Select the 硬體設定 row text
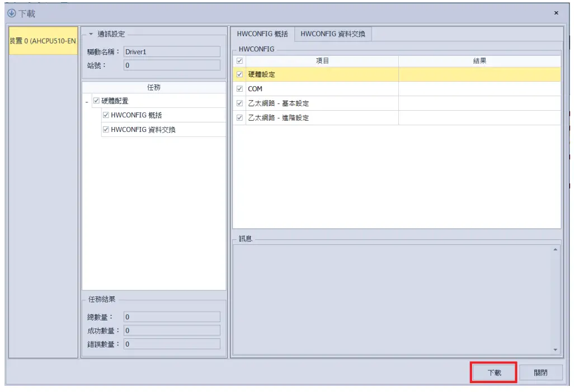The width and height of the screenshot is (574, 392). point(261,74)
